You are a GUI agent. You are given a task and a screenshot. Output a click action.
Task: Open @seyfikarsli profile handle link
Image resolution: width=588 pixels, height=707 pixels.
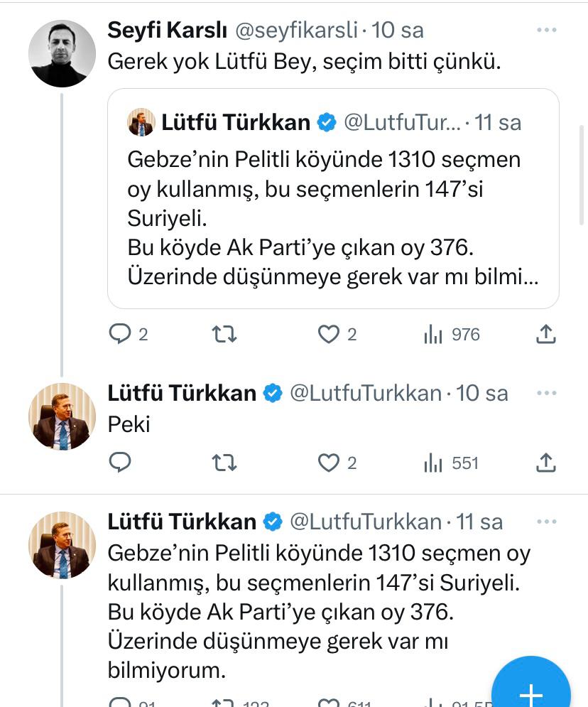point(295,31)
